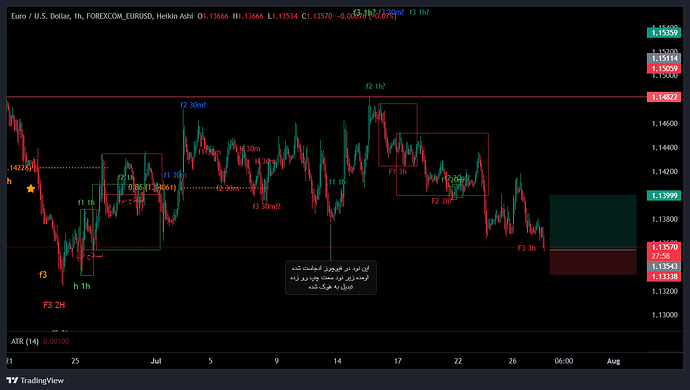Screen dimensions: 690x390
Task: Click the red 1.13338 stop price label
Action: (664, 276)
